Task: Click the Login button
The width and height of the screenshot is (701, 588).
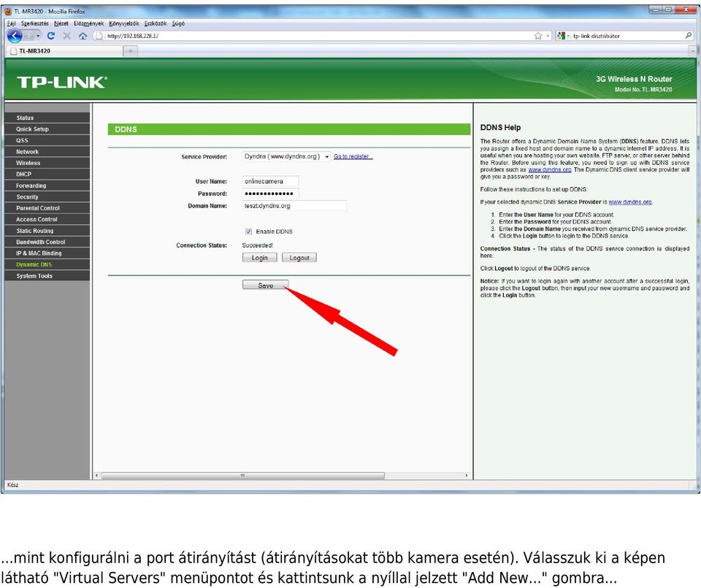Action: [x=259, y=258]
